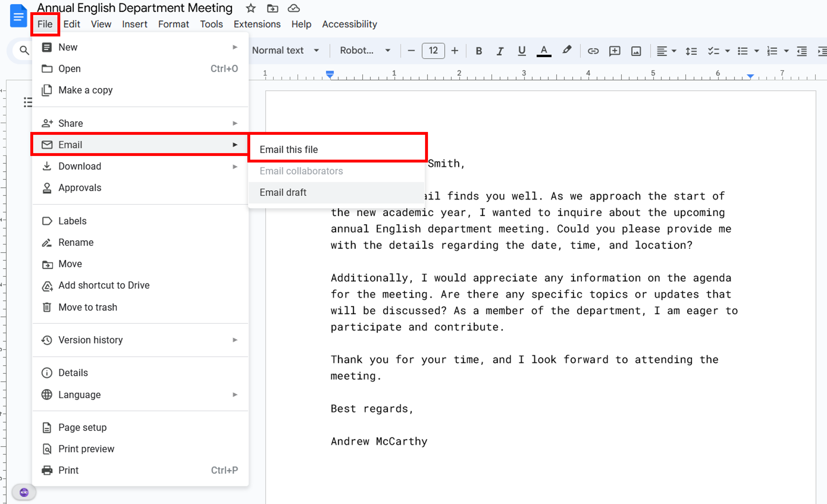Open the File menu
This screenshot has height=504, width=827.
click(x=45, y=24)
